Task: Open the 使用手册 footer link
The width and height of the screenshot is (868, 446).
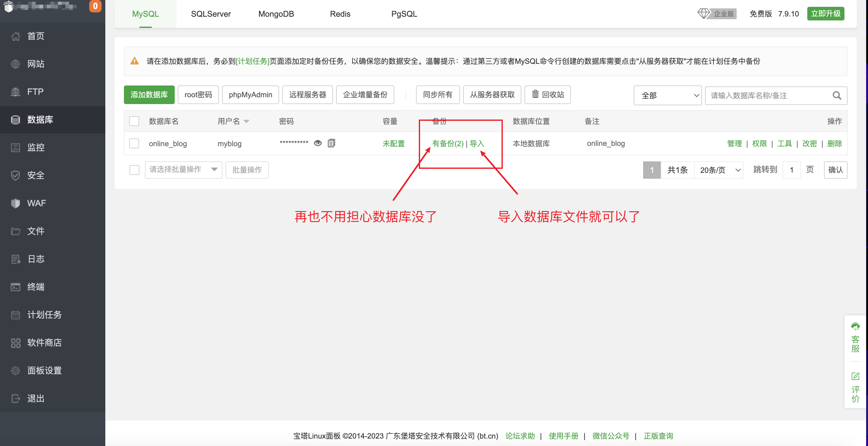Action: [x=563, y=436]
